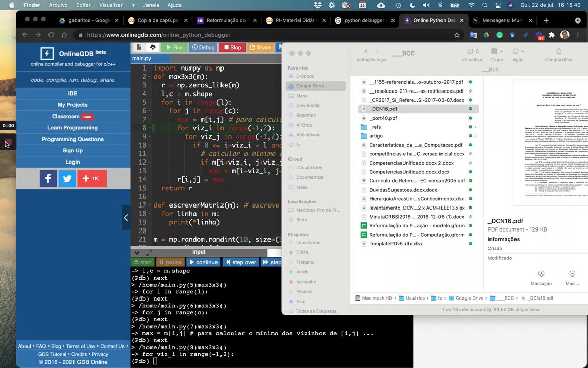Open Google Translate extension icon

click(473, 35)
